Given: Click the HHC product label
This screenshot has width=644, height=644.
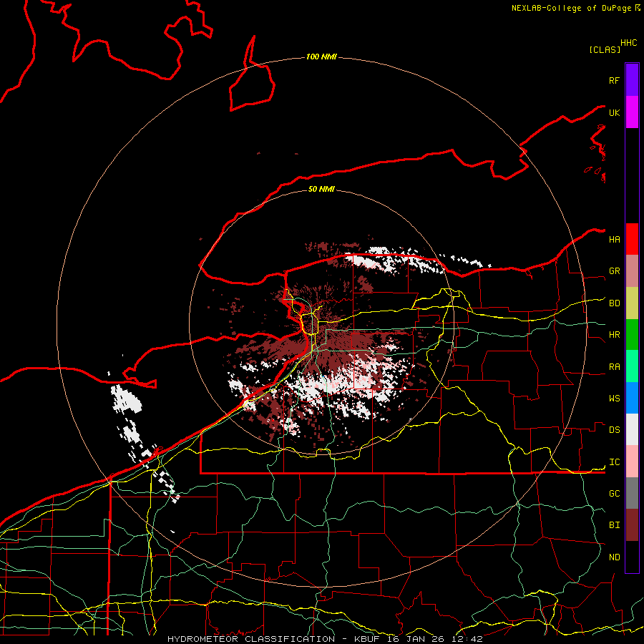Looking at the screenshot, I should pyautogui.click(x=629, y=43).
